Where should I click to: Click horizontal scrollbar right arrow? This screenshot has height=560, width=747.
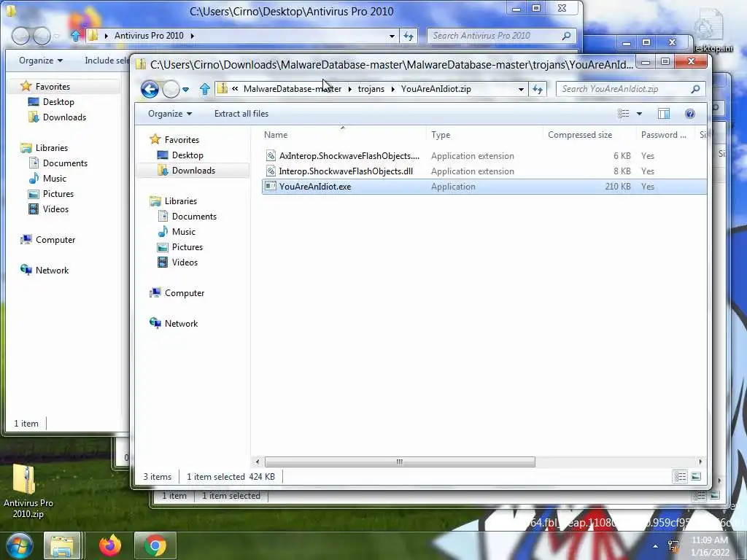[700, 462]
